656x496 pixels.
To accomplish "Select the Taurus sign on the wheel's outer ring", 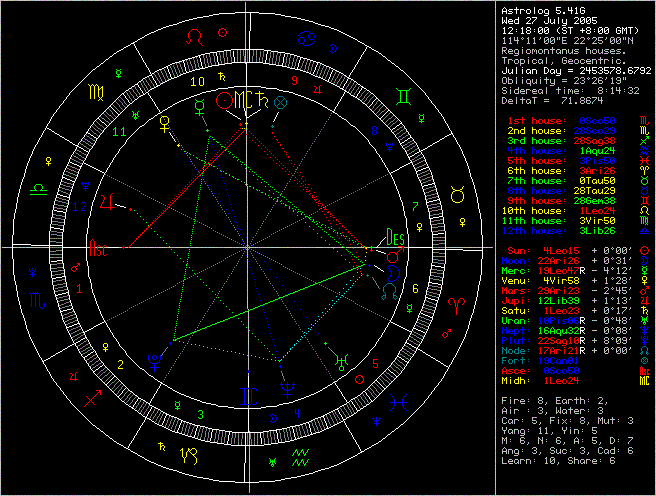I will 458,190.
